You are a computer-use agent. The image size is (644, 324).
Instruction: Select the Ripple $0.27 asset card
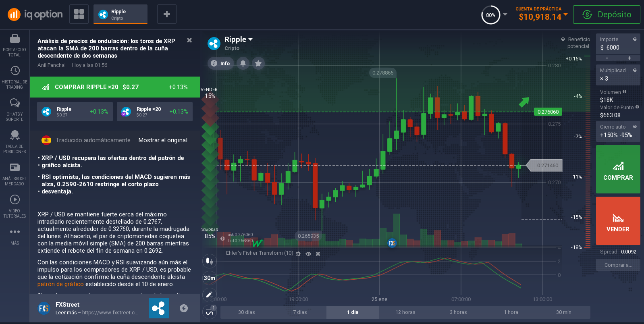click(x=75, y=112)
